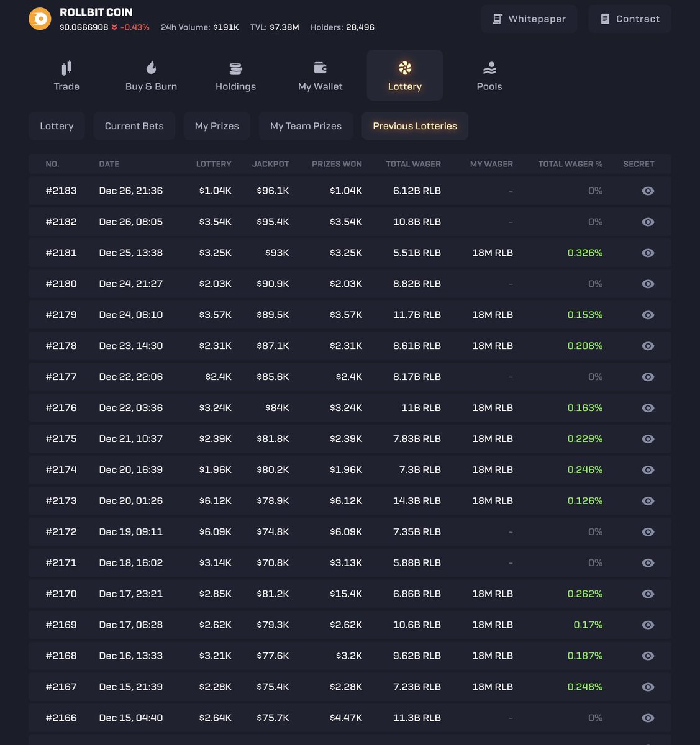
Task: Click the price $0.0666908
Action: tap(84, 27)
